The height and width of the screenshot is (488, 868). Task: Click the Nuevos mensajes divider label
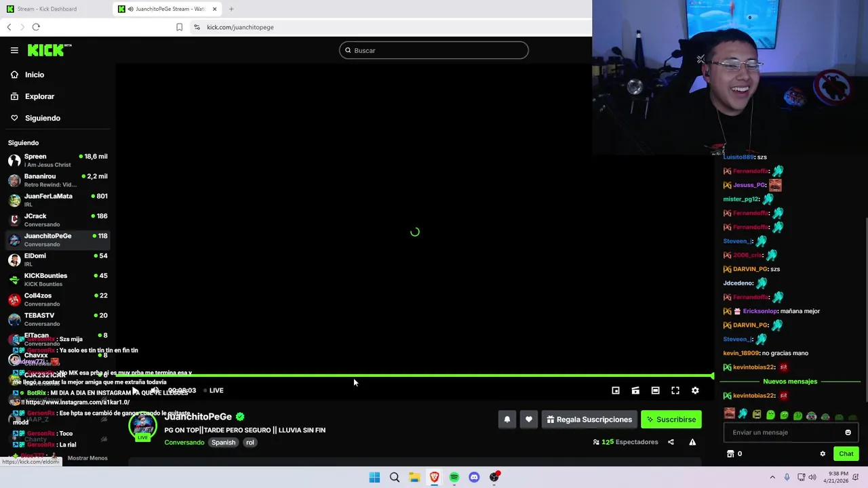pos(790,382)
